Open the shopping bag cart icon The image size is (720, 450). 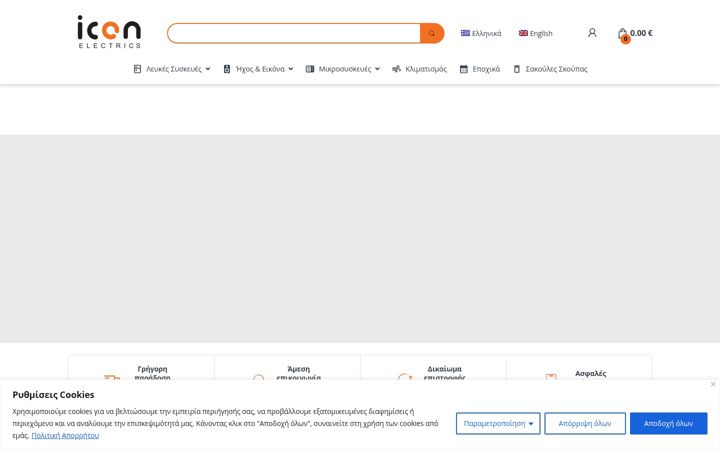623,34
